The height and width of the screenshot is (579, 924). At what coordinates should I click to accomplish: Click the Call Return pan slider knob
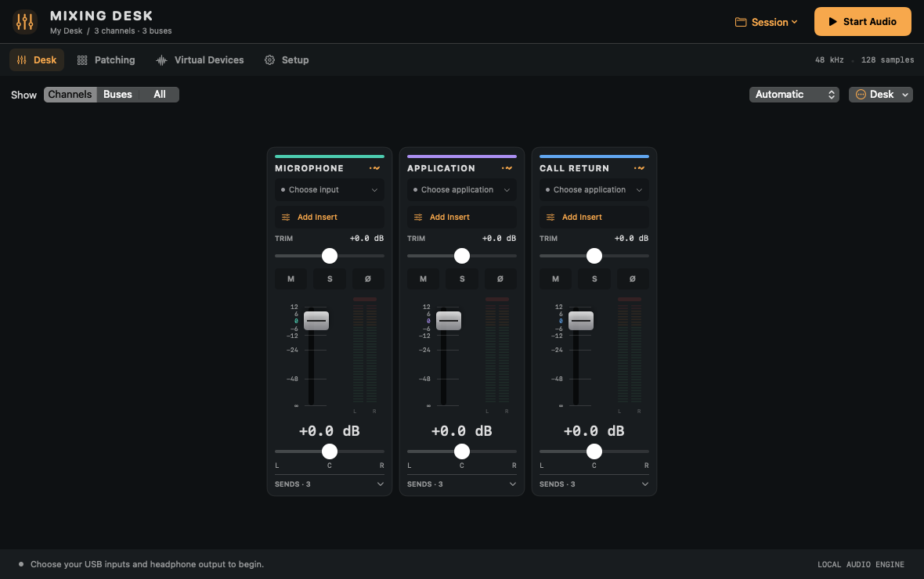click(x=594, y=451)
